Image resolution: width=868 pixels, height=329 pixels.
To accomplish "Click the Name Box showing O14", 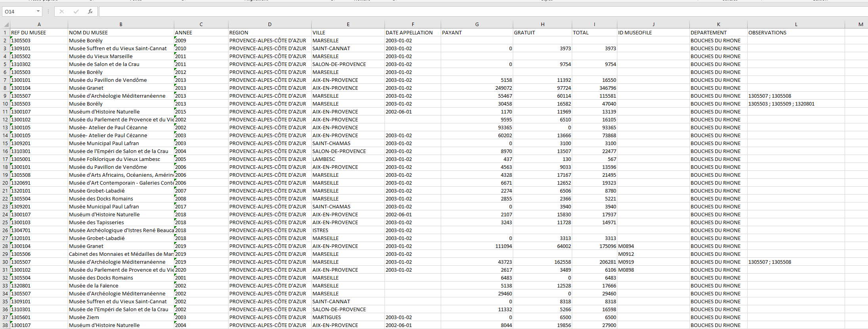I will click(19, 11).
